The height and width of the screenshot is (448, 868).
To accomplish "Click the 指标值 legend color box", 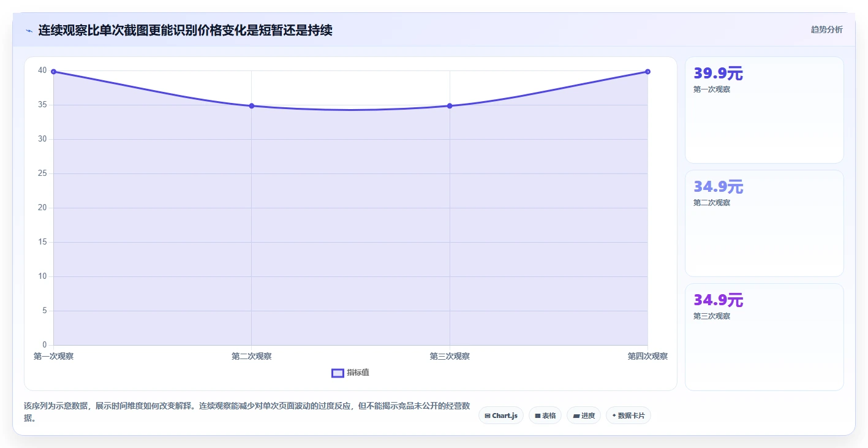I will (x=338, y=373).
